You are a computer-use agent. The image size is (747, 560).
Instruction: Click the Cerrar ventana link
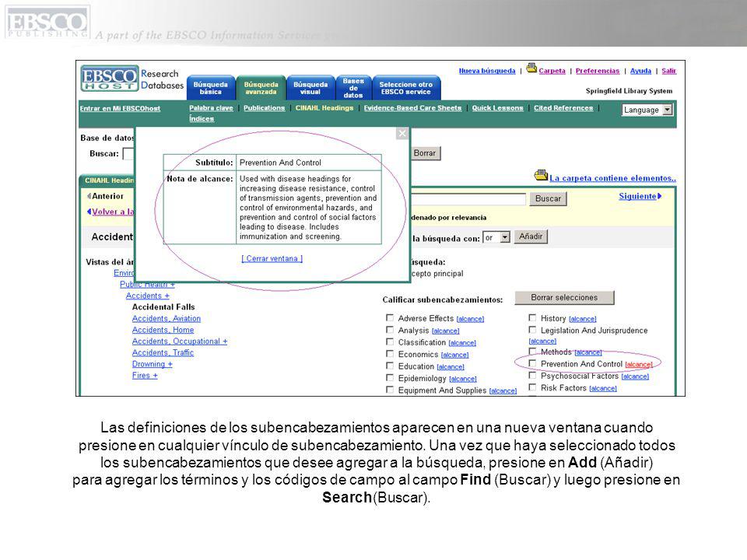coord(272,258)
